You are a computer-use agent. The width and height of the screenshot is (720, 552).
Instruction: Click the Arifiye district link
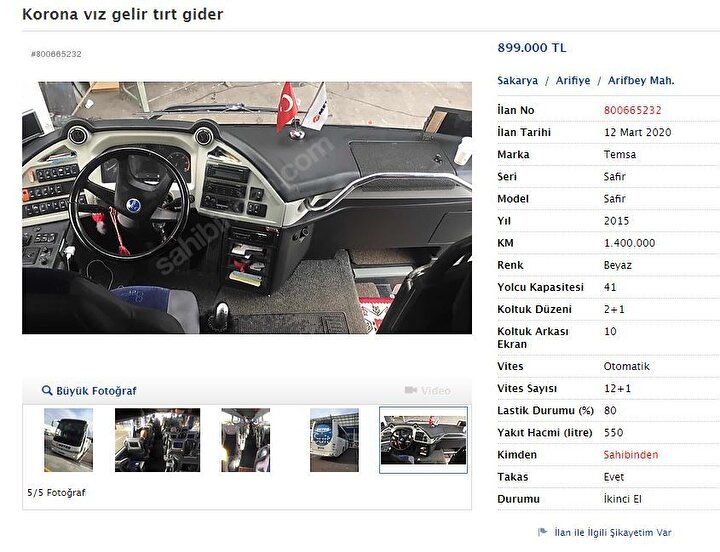pos(573,80)
